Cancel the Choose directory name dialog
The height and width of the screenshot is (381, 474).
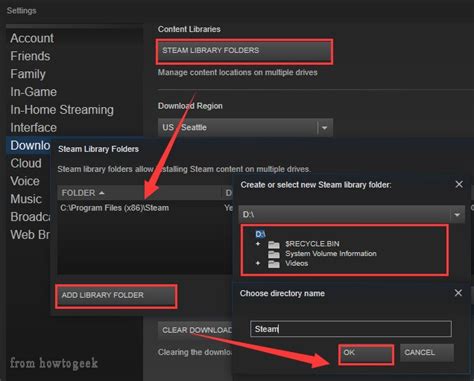click(427, 353)
